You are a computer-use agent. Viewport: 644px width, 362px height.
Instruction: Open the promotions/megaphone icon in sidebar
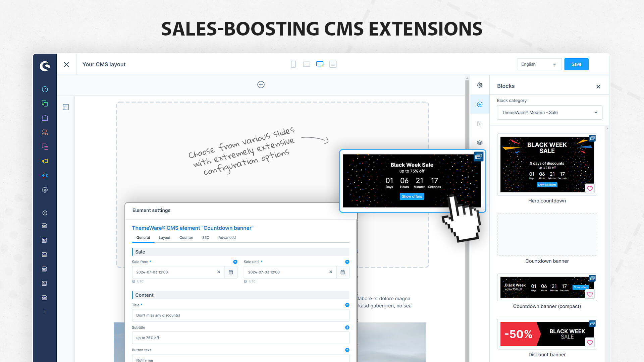(44, 161)
